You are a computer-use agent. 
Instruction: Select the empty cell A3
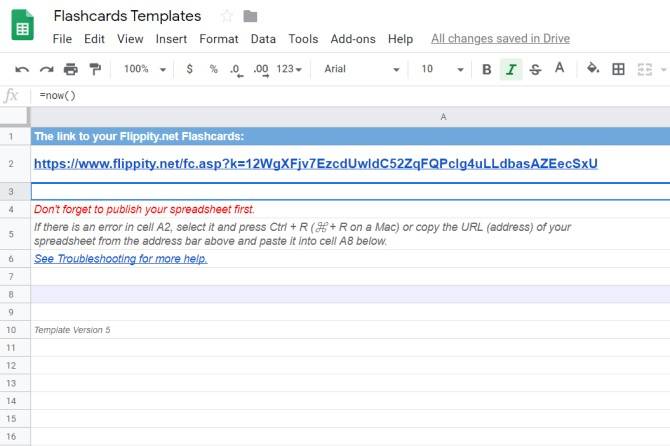pyautogui.click(x=350, y=191)
